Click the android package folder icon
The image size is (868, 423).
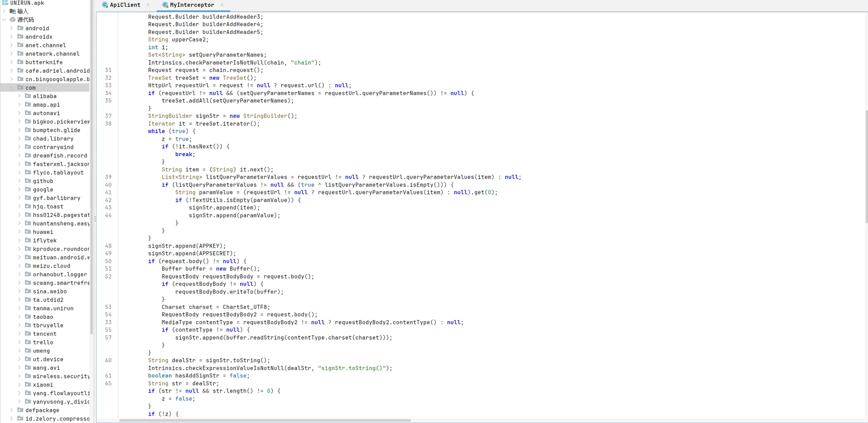click(20, 28)
